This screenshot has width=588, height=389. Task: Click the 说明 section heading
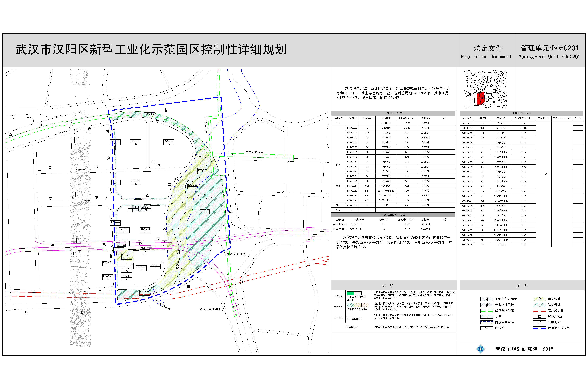tap(388, 286)
